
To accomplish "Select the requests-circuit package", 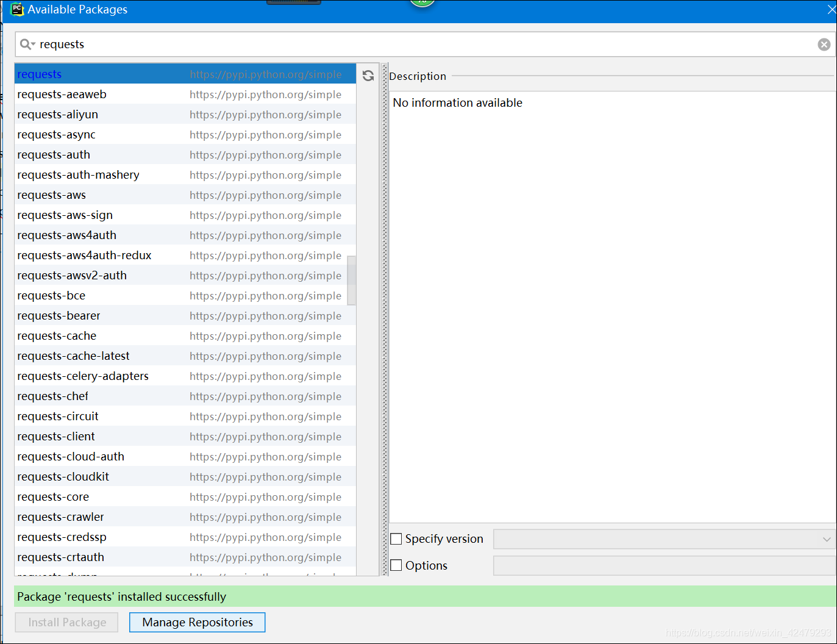I will click(x=185, y=417).
